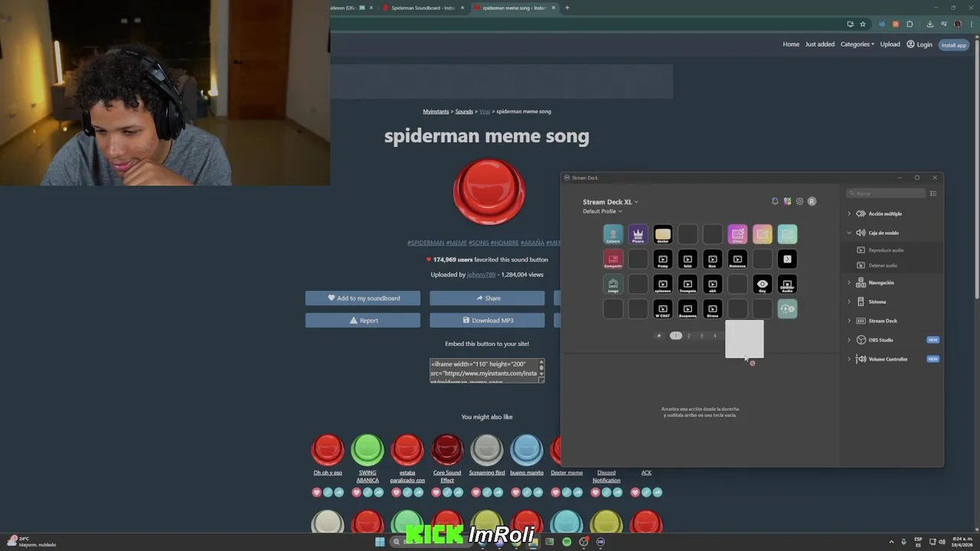Click Add to my soundboard button
The width and height of the screenshot is (980, 551).
(363, 298)
